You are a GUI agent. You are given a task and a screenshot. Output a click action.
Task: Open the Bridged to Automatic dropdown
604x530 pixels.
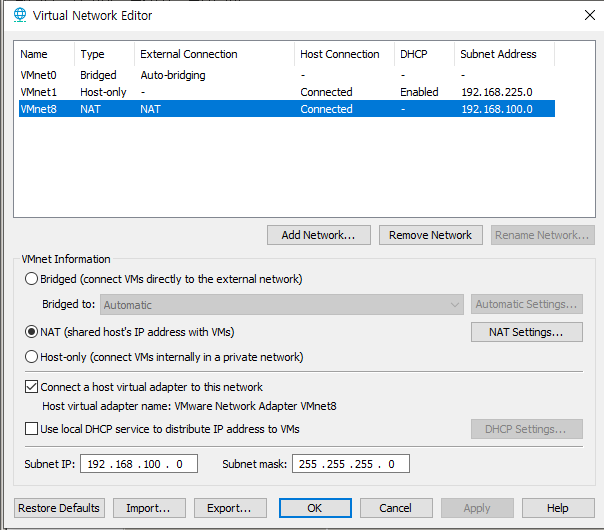click(x=282, y=305)
